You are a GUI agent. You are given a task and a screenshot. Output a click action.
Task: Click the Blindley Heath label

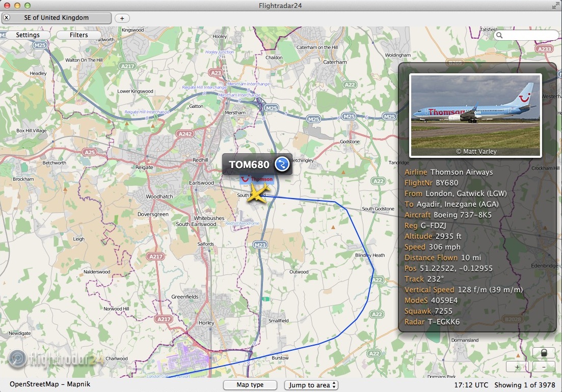[x=370, y=255]
